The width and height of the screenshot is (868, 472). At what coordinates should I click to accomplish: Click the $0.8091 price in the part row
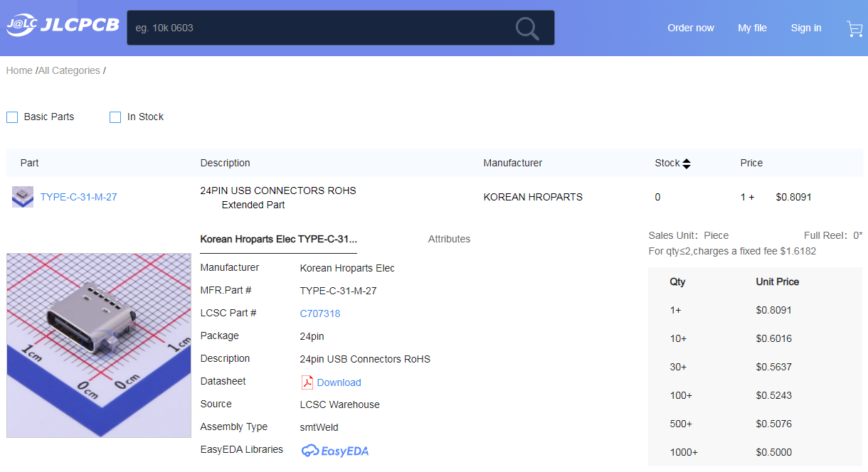(x=794, y=197)
